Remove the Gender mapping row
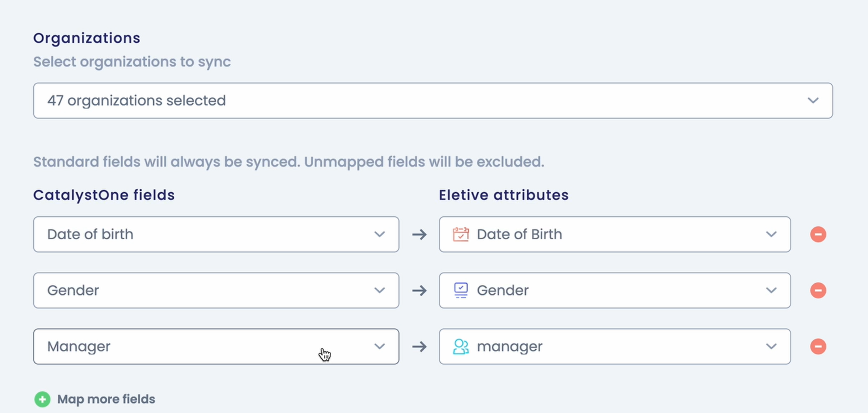The height and width of the screenshot is (413, 868). (x=818, y=290)
